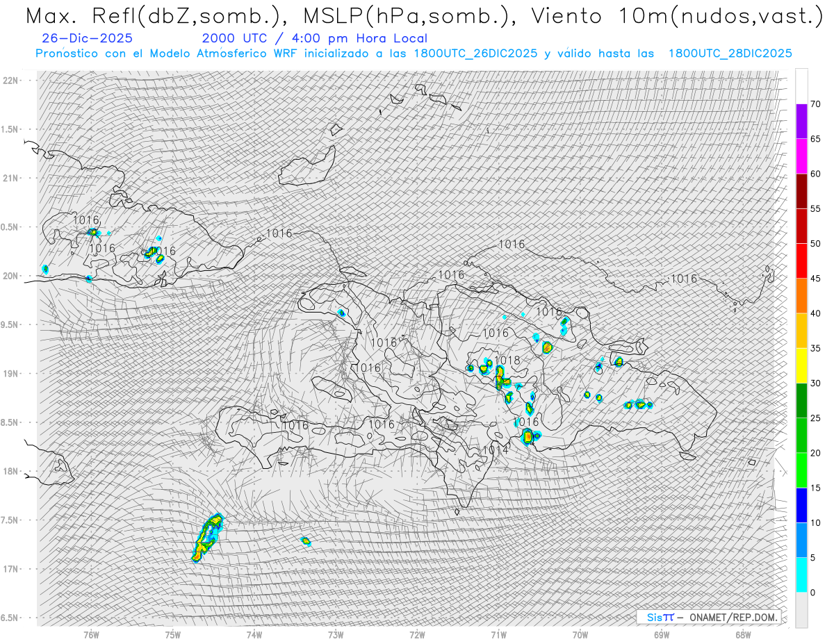This screenshot has width=834, height=644.
Task: Click the '70W' longitude axis label
Action: coord(580,634)
